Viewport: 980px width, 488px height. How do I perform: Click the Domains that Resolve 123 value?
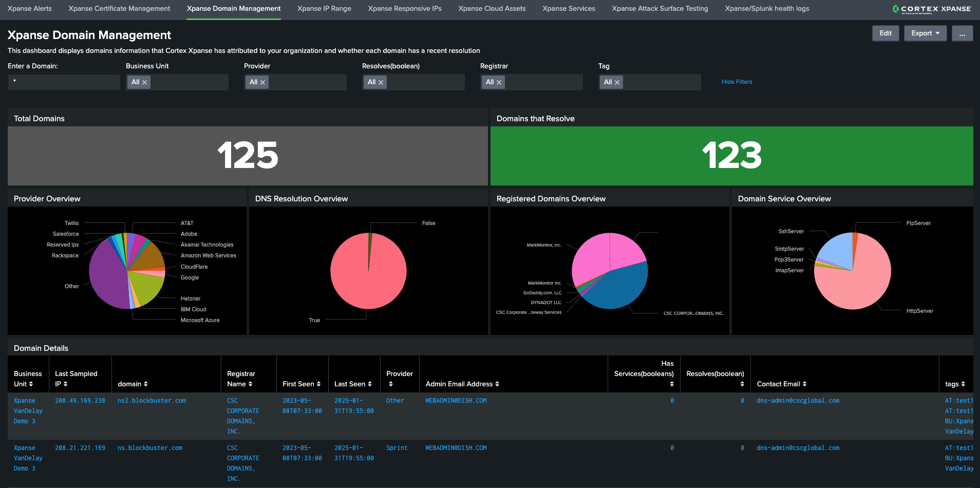click(731, 156)
